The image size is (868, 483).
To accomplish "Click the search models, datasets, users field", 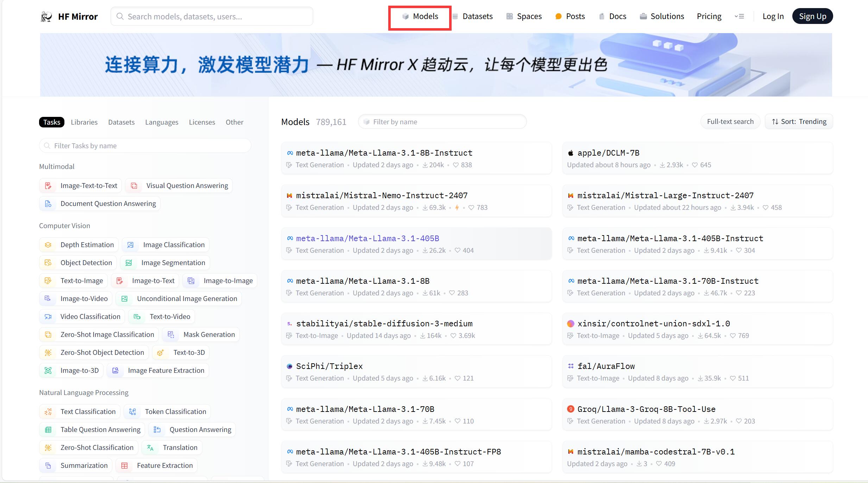I will 212,16.
